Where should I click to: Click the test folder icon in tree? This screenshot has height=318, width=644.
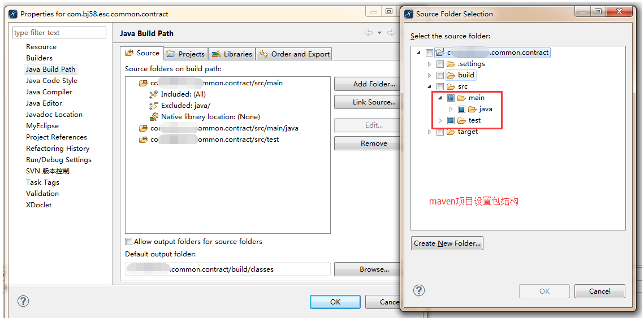(461, 121)
